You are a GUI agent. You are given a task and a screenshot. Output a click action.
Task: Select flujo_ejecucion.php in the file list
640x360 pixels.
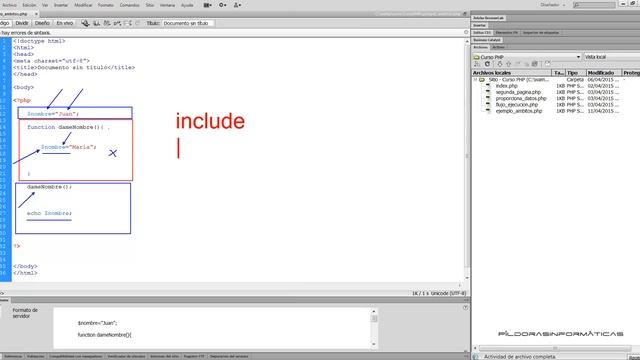tap(517, 105)
